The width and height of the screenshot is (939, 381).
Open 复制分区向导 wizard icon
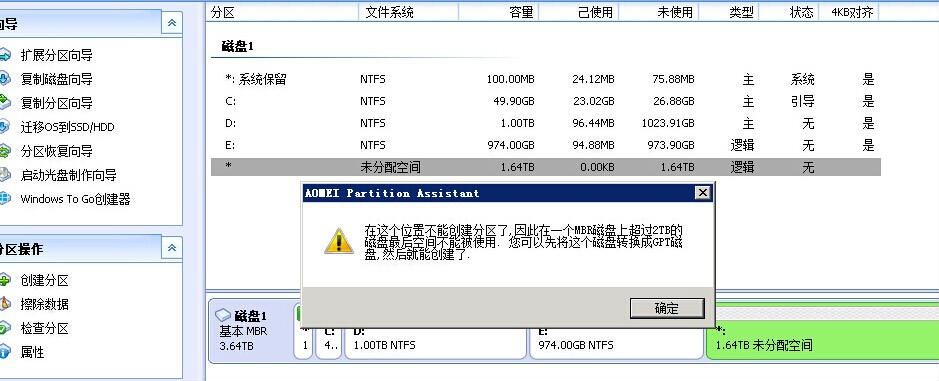[5, 102]
